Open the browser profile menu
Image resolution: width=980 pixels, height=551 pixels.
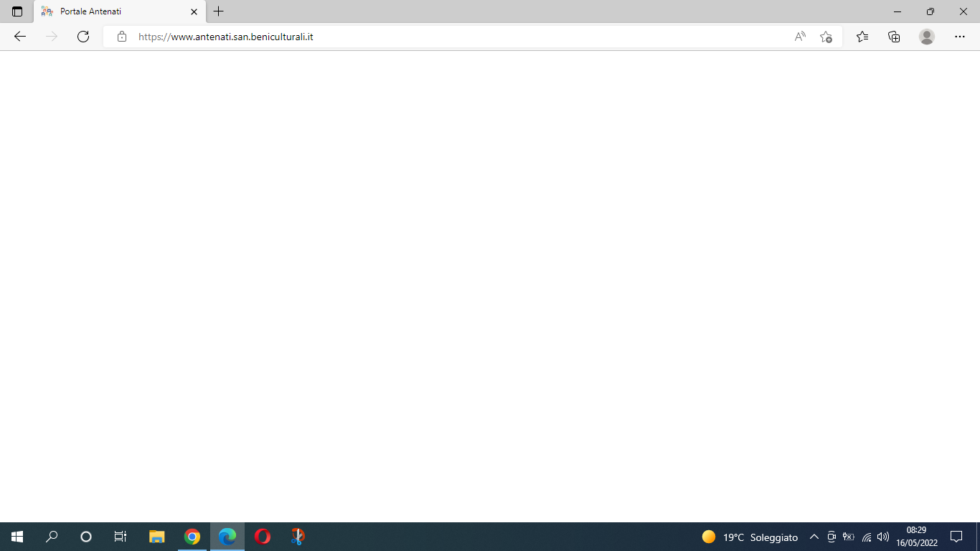[x=927, y=37]
